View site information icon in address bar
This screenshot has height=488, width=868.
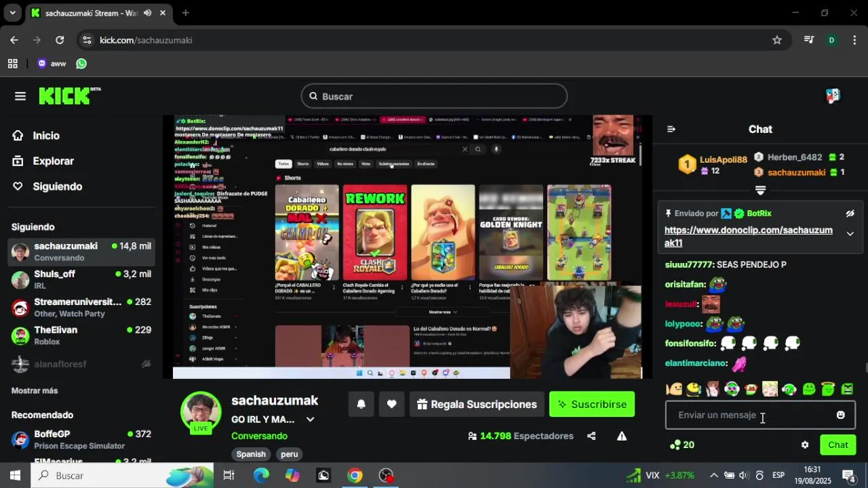point(87,40)
